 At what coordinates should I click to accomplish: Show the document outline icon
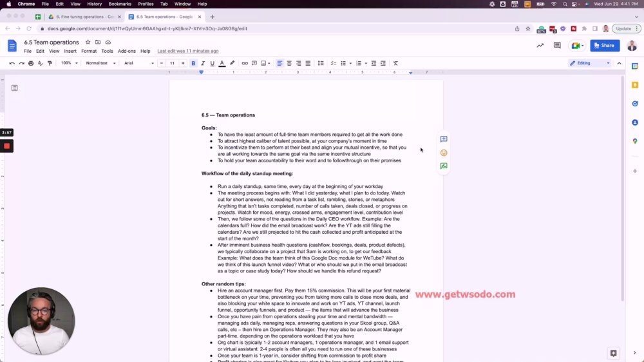click(x=14, y=88)
